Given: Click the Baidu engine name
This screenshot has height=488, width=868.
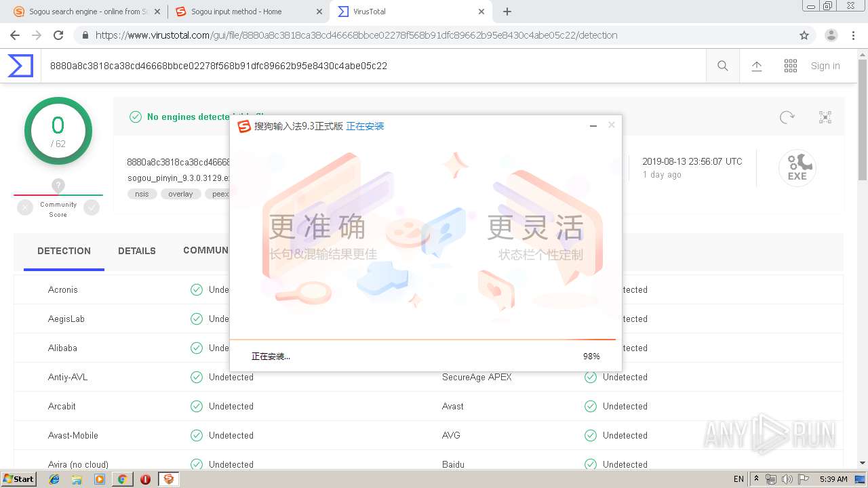Looking at the screenshot, I should coord(453,464).
